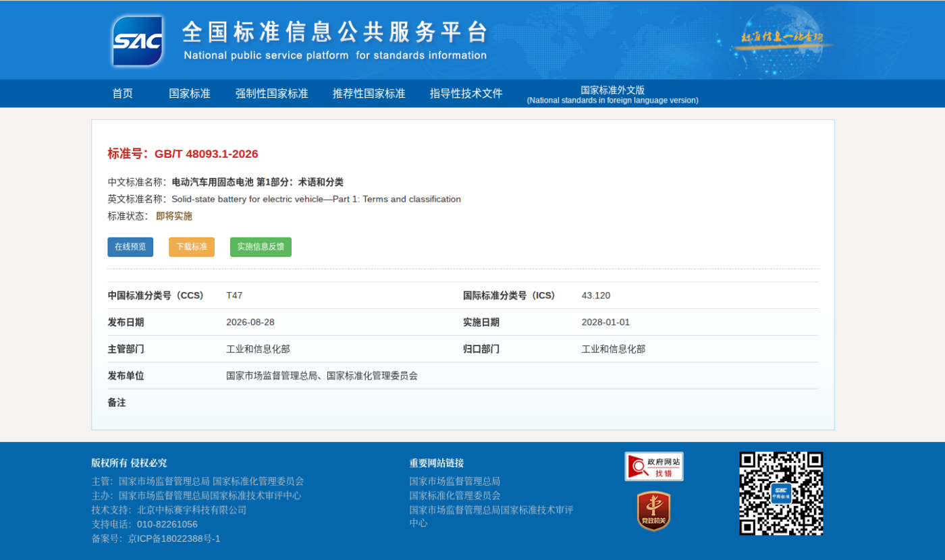Click the 归口部门 value 工业和信息化部
Screen dimensions: 945x560
tap(614, 349)
